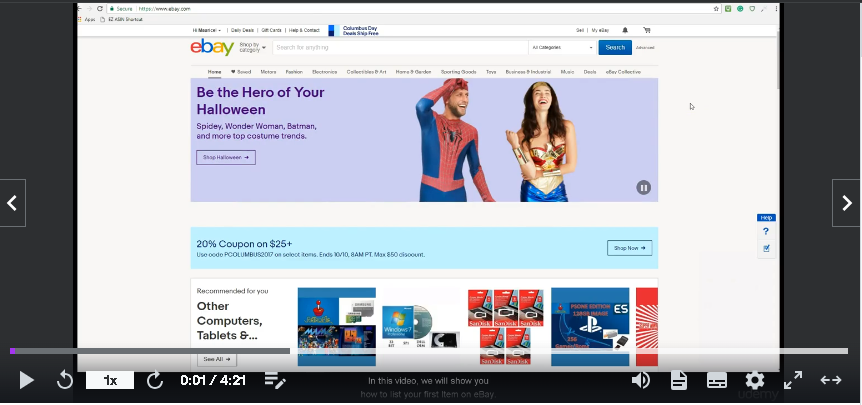Screen dimensions: 862x405
Task: Select the Electronics tab
Action: pyautogui.click(x=324, y=72)
